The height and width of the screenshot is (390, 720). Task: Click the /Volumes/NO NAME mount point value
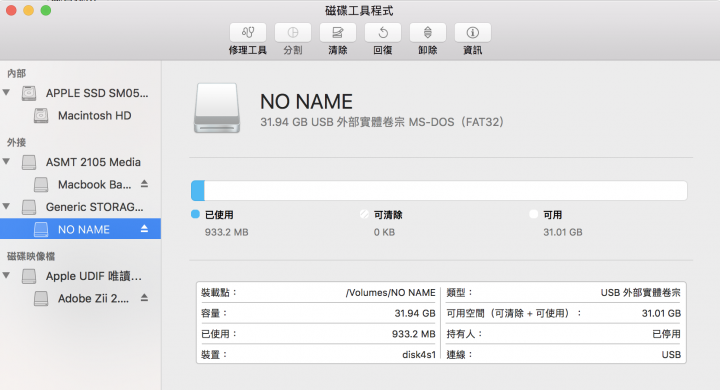390,293
